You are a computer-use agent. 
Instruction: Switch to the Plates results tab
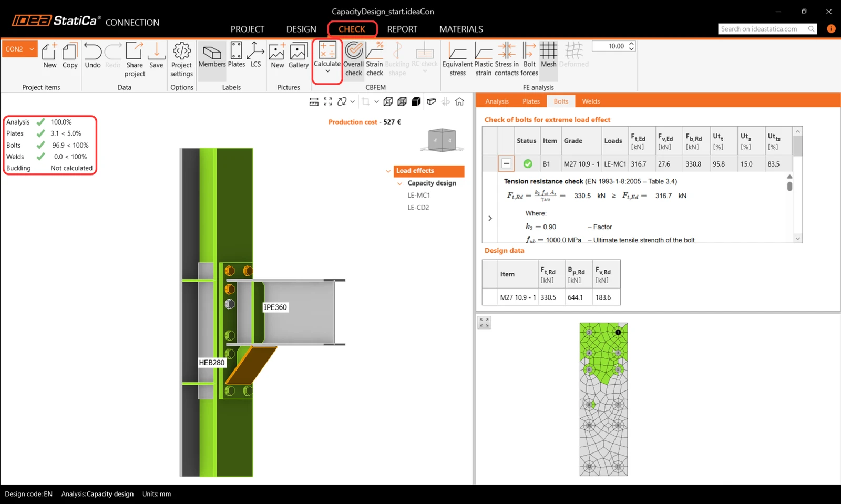coord(531,101)
